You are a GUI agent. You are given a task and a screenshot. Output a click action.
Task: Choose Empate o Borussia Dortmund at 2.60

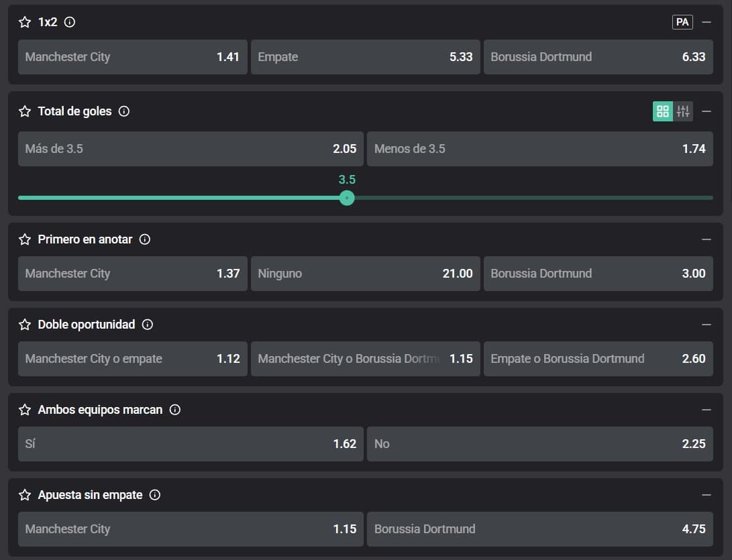tap(598, 359)
